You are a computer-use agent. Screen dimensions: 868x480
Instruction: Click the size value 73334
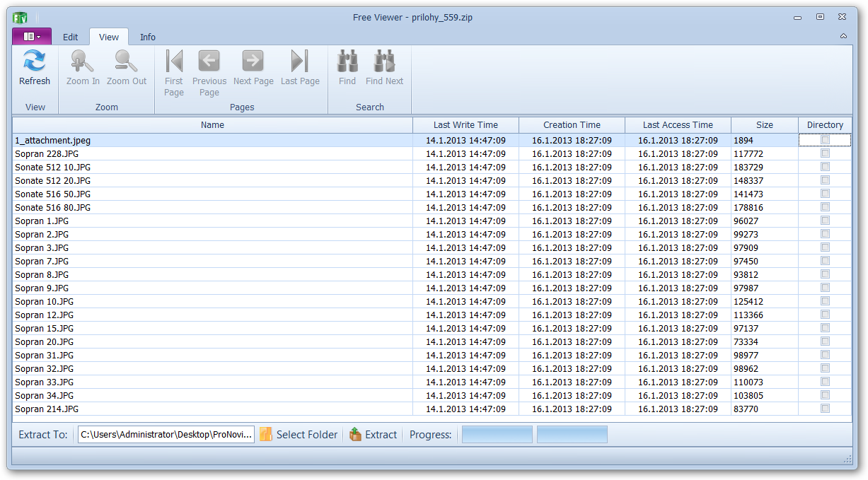[746, 342]
